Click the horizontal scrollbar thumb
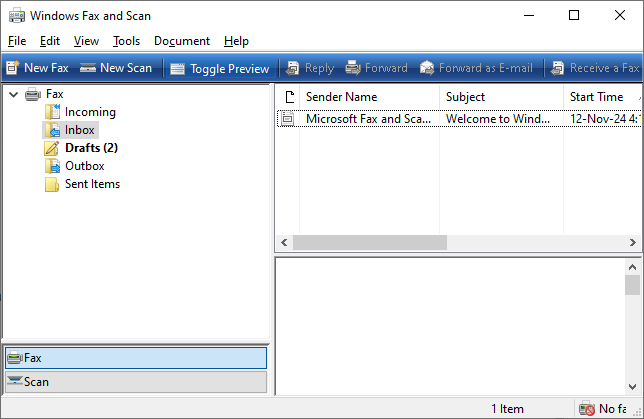 pyautogui.click(x=370, y=242)
